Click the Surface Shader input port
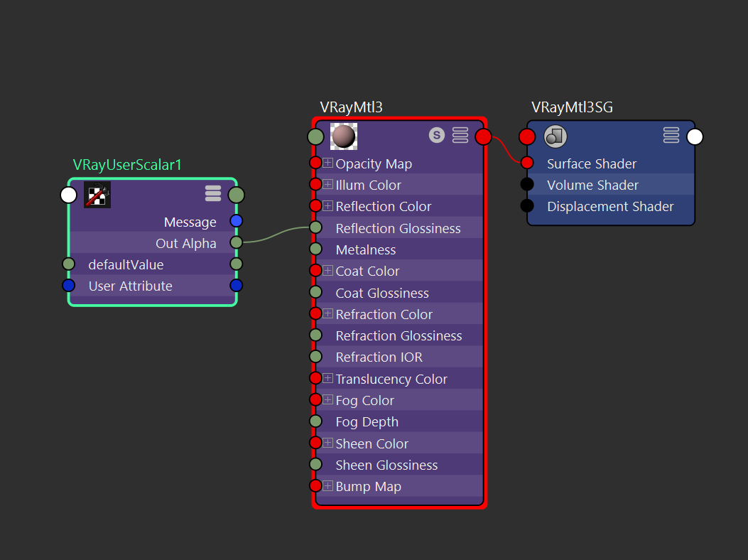Viewport: 748px width, 560px height. pyautogui.click(x=527, y=163)
